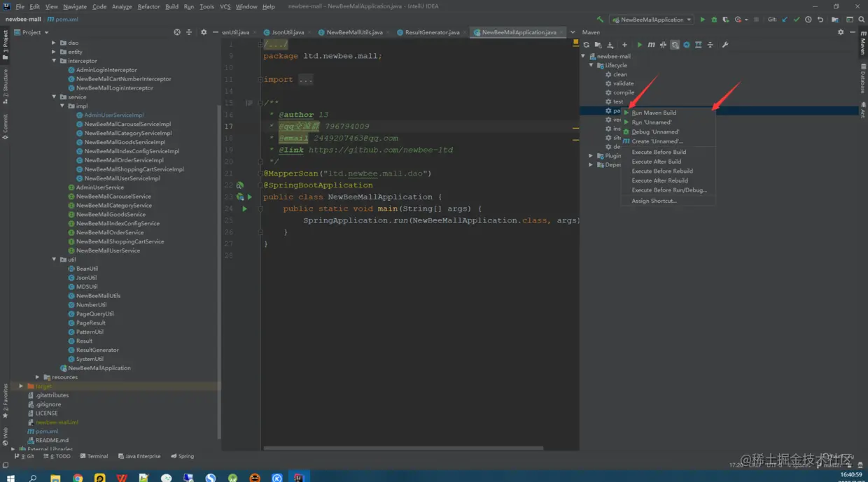Expand the dao folder
The width and height of the screenshot is (868, 482).
tap(54, 43)
